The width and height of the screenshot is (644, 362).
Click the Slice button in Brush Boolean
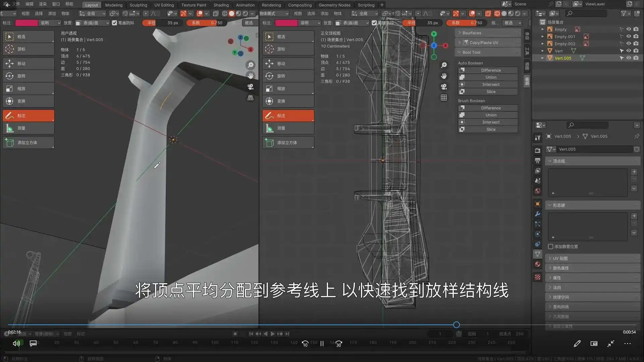click(x=490, y=129)
